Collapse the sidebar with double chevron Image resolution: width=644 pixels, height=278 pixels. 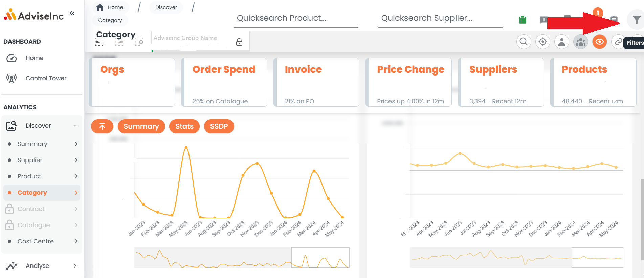[x=72, y=13]
